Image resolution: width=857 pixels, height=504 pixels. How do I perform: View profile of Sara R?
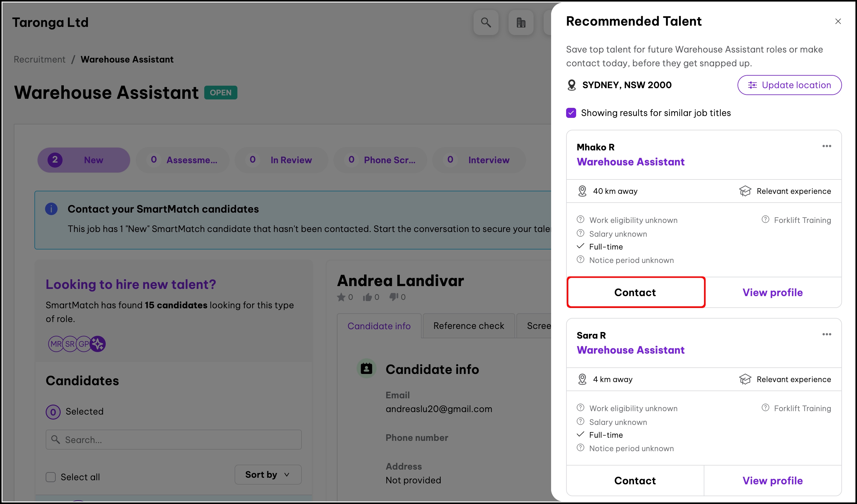pyautogui.click(x=772, y=481)
